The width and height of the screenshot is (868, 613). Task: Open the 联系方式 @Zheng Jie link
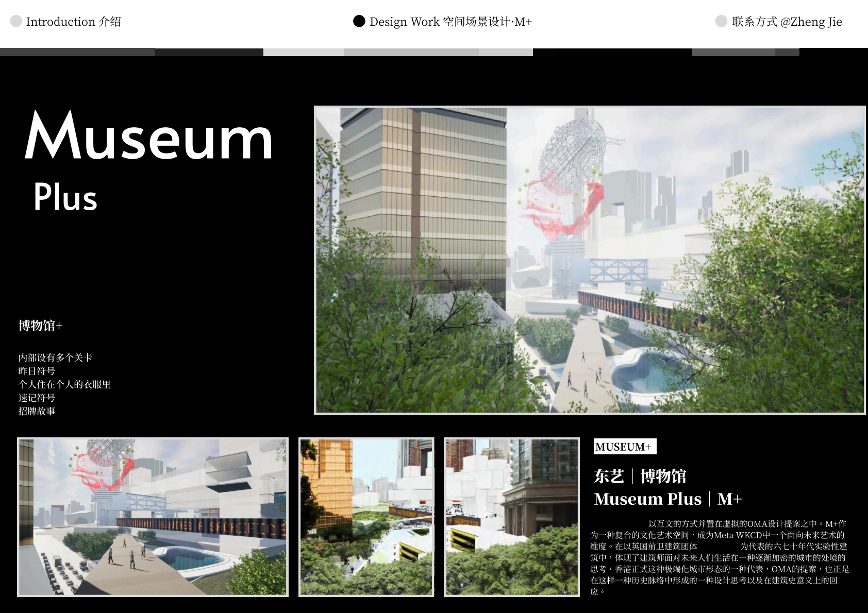787,22
